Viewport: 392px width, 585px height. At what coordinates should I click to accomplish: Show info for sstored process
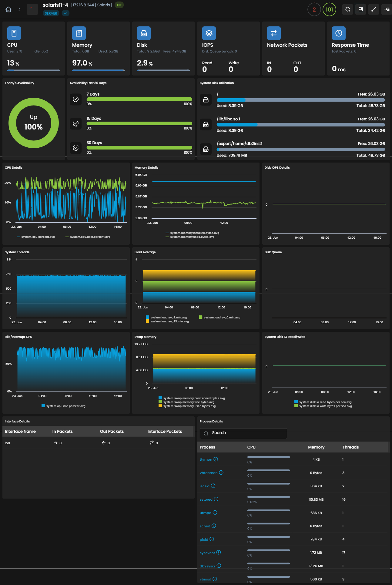click(216, 499)
